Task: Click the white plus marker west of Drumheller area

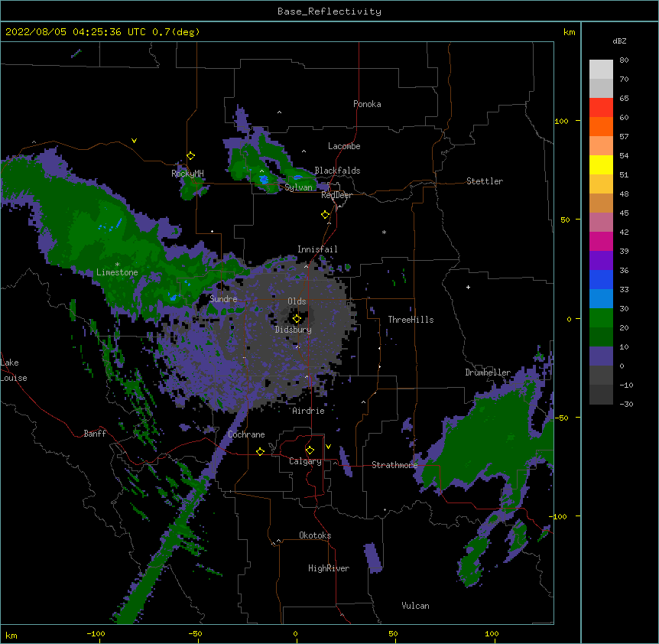Action: point(468,287)
